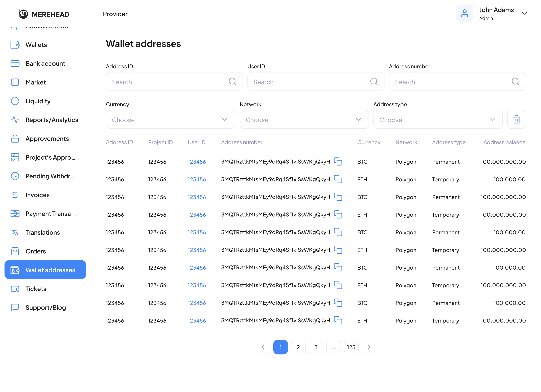Click search magnifier in Address ID field

coord(232,81)
